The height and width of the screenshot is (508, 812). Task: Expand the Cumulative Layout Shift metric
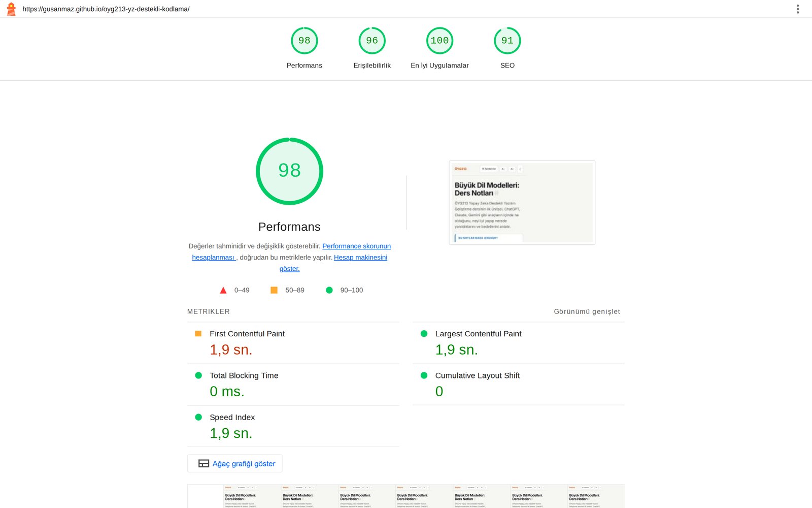click(519, 385)
